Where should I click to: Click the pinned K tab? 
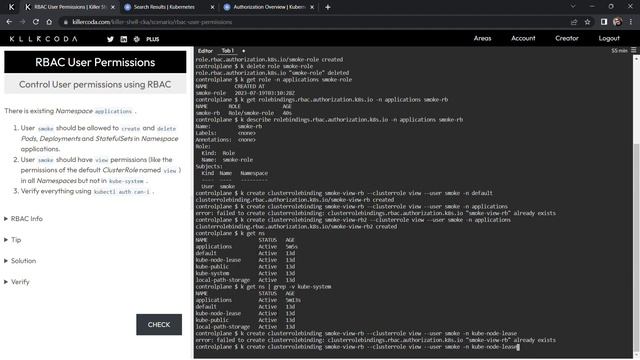(11, 7)
